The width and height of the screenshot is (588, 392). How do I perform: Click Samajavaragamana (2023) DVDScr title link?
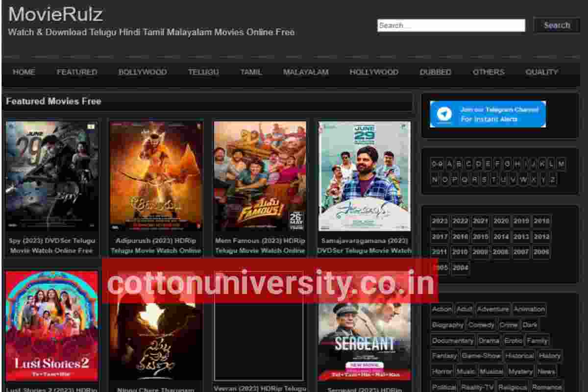click(x=365, y=245)
